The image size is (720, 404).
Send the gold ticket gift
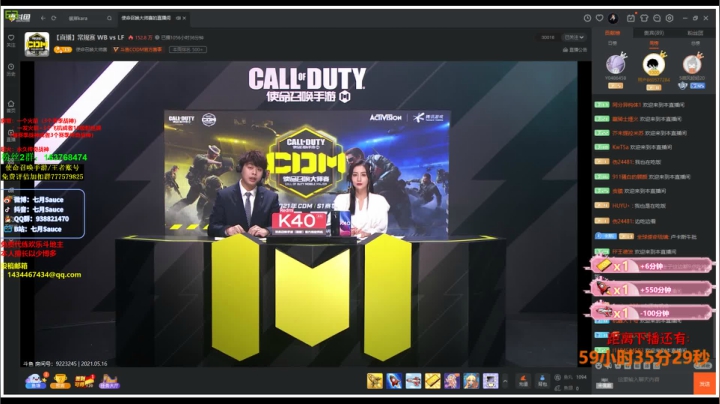click(x=433, y=381)
